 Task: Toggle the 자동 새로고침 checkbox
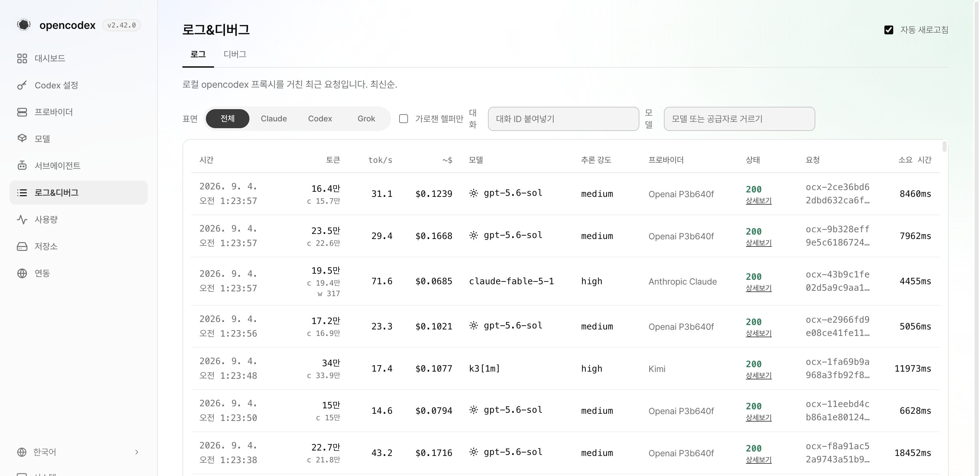pos(889,30)
